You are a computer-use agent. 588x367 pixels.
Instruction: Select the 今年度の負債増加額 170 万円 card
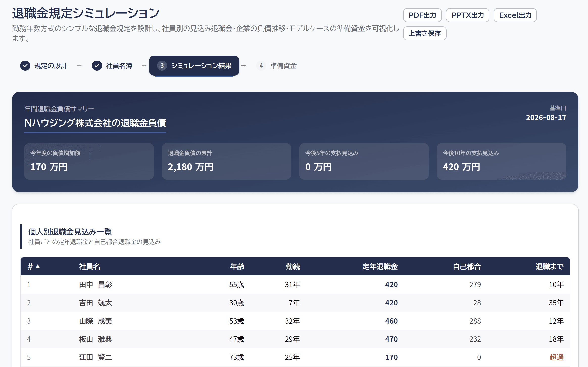[89, 161]
